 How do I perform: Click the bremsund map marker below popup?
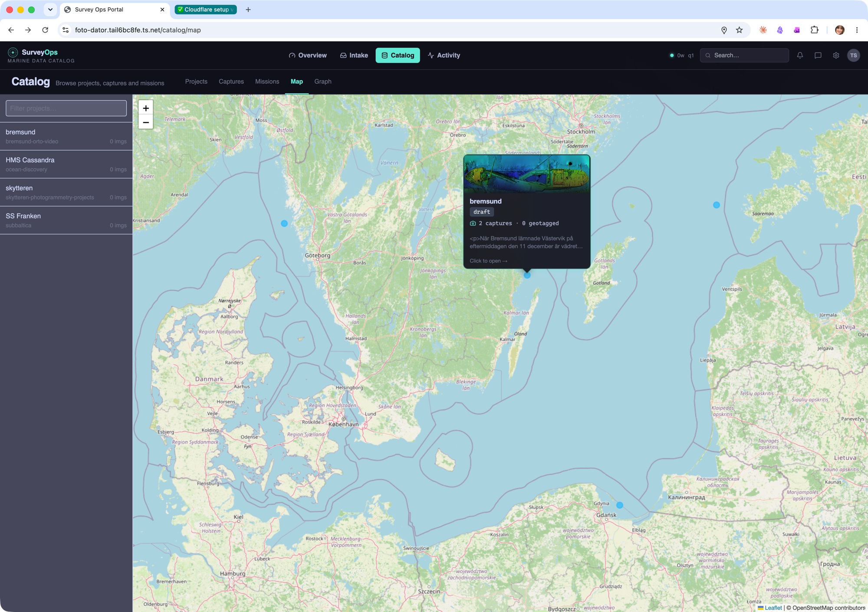[x=527, y=275]
